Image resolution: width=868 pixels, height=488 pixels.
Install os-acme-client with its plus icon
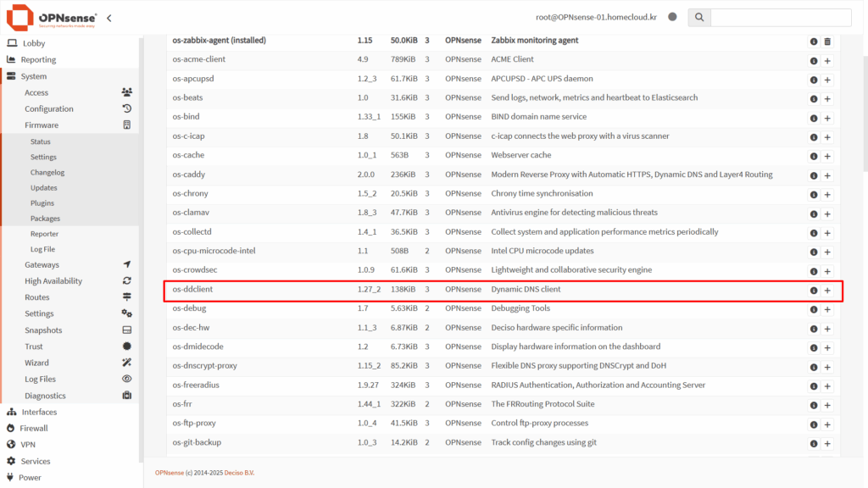(827, 60)
